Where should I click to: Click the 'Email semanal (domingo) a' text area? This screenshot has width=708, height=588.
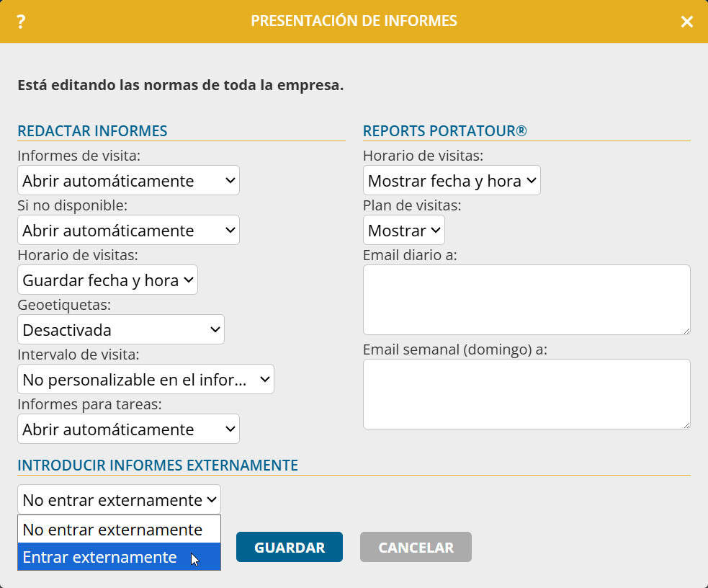point(526,393)
